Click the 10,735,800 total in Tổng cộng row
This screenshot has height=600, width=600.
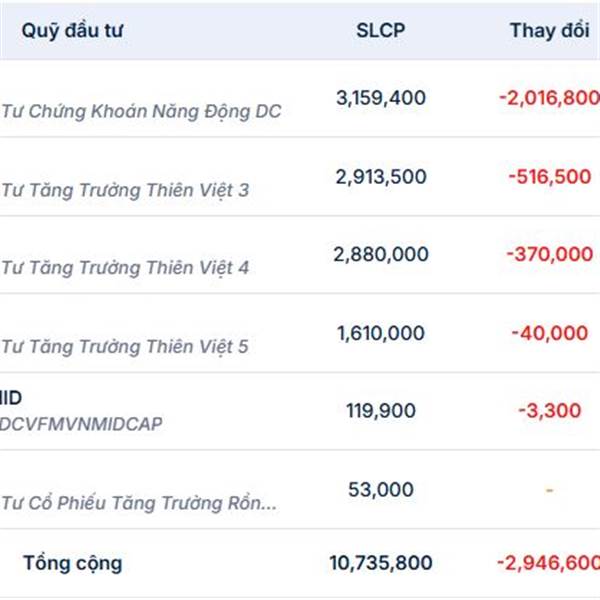pyautogui.click(x=380, y=563)
